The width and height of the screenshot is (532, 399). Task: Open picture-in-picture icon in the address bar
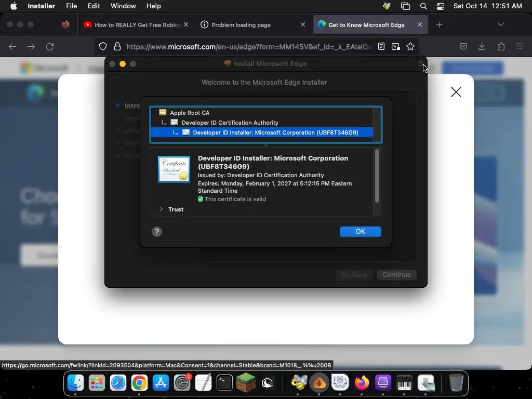coord(395,46)
